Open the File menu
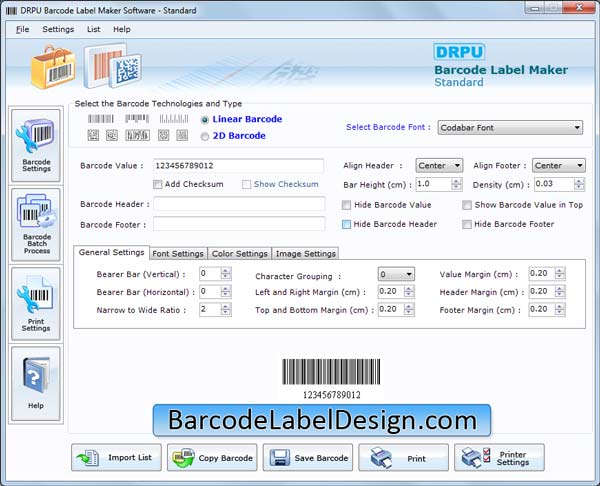The height and width of the screenshot is (486, 600). pos(22,29)
